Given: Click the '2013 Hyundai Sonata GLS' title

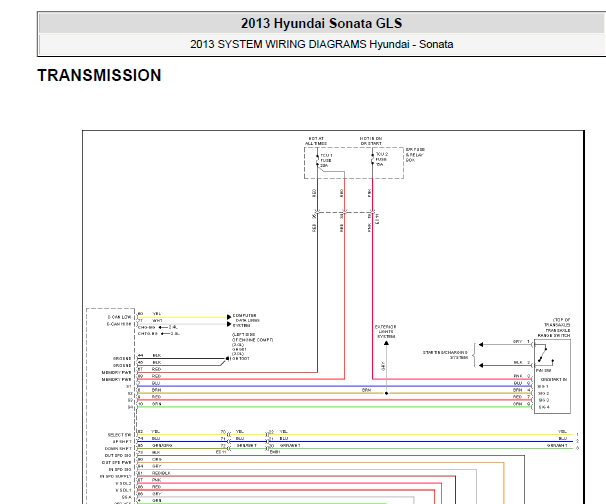Looking at the screenshot, I should [321, 24].
